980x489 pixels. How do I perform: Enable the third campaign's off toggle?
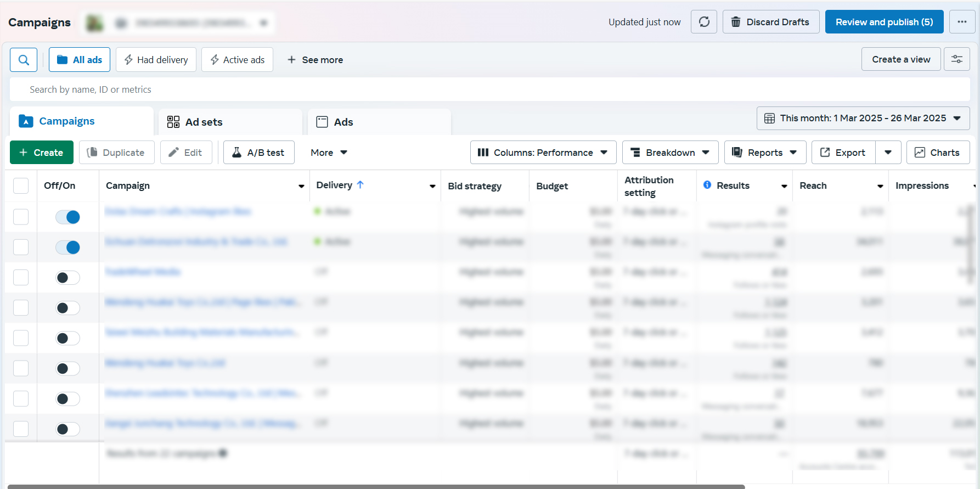68,278
